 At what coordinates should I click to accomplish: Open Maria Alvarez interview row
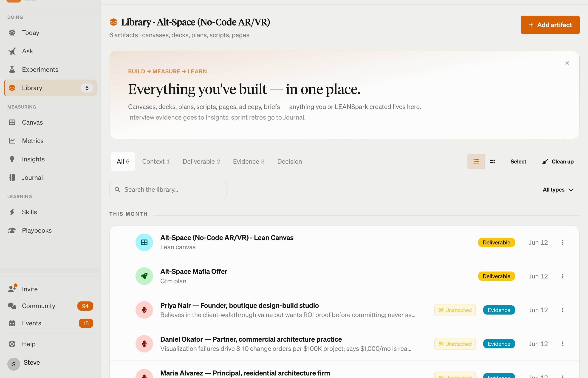(344, 369)
